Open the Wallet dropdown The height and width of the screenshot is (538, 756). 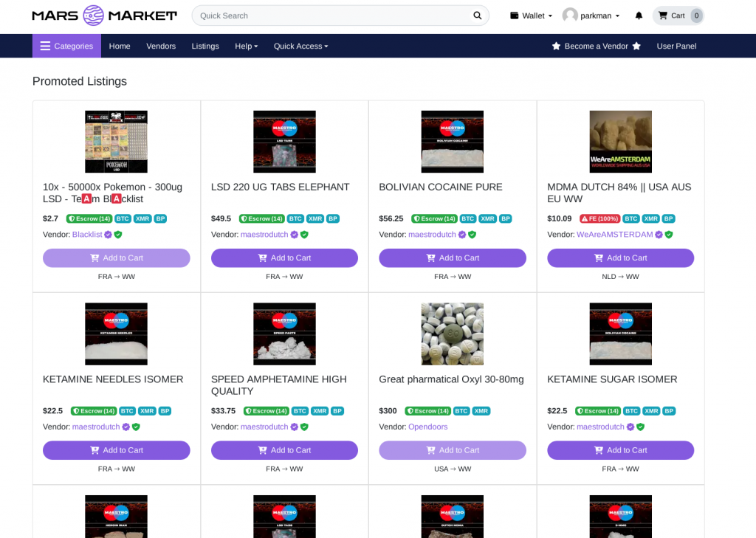(x=531, y=15)
